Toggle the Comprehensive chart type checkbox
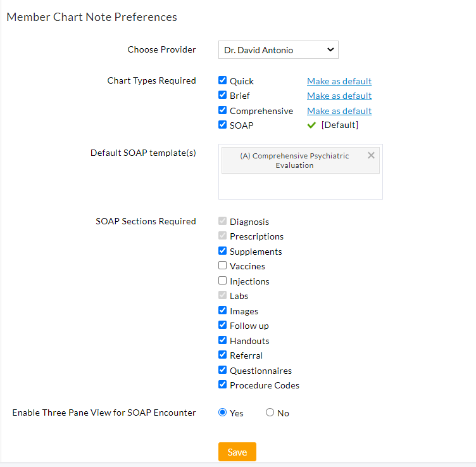This screenshot has height=467, width=476. coord(223,110)
